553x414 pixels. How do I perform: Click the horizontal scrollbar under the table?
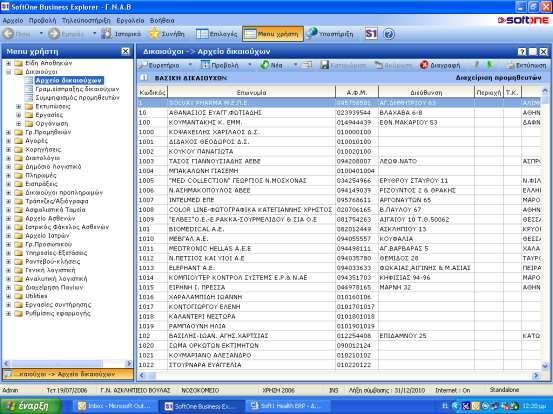point(339,376)
